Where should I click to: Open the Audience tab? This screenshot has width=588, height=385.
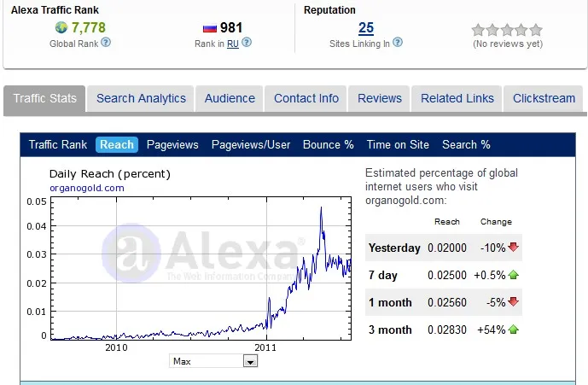(230, 98)
